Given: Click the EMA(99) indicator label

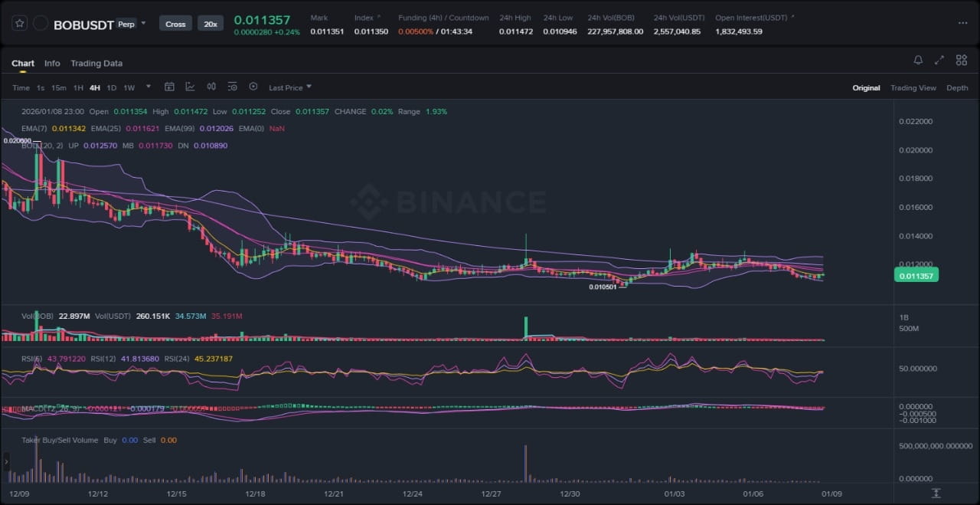Looking at the screenshot, I should [x=181, y=129].
